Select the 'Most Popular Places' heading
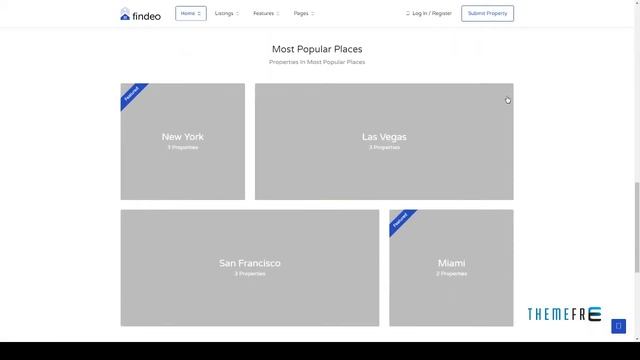This screenshot has height=360, width=640. coord(317,49)
